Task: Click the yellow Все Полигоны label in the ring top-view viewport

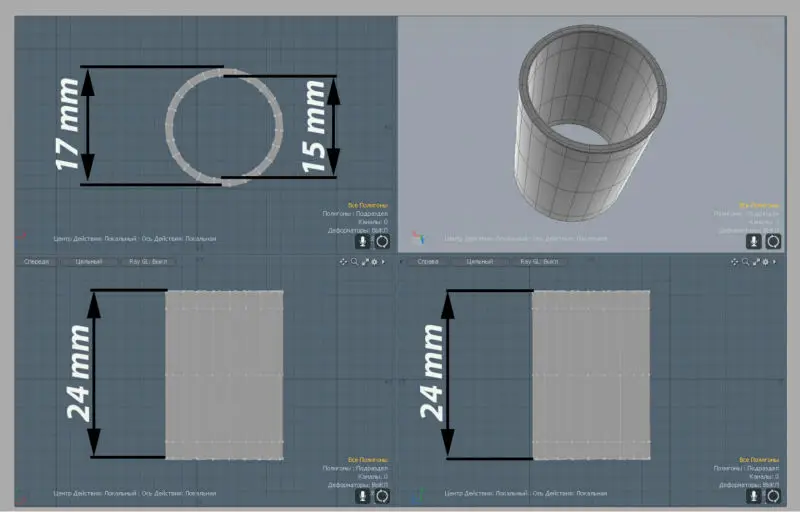Action: (368, 205)
